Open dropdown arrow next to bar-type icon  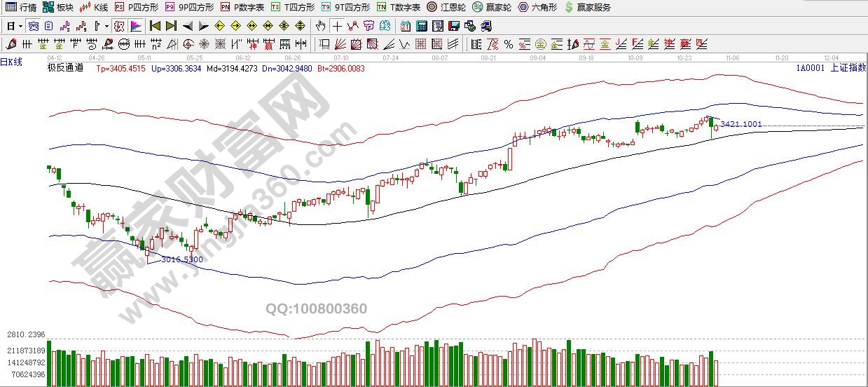[106, 27]
